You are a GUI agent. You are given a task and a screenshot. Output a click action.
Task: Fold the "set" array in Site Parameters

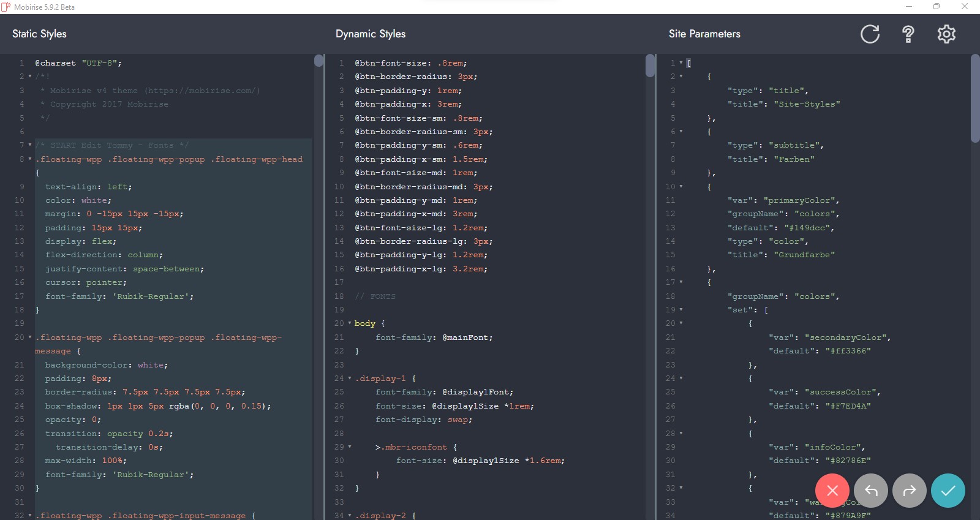681,310
